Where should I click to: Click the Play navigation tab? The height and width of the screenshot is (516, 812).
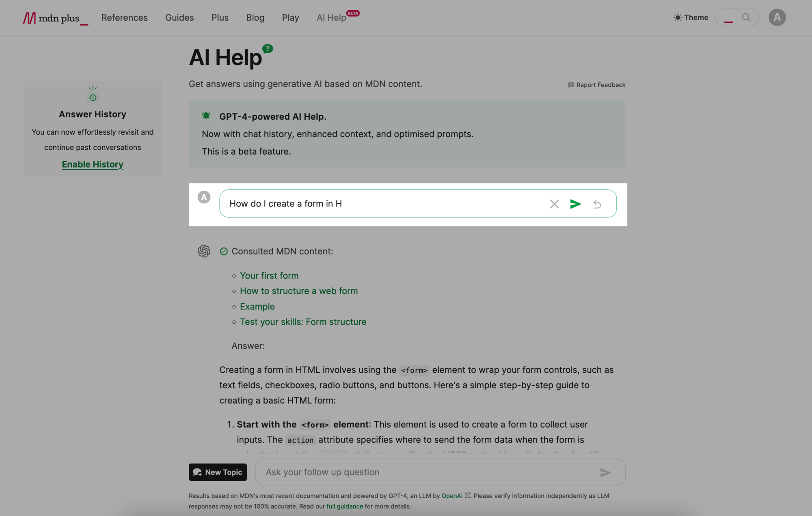click(290, 17)
